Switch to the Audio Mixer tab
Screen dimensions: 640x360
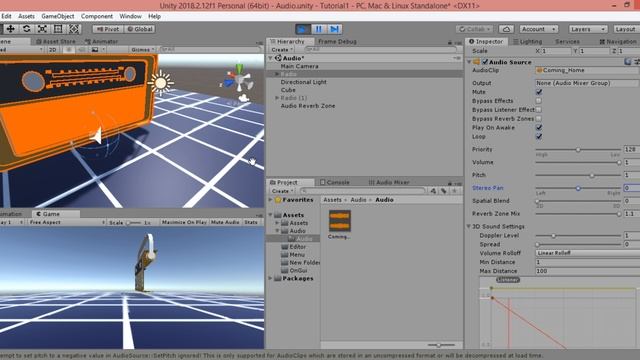point(389,182)
